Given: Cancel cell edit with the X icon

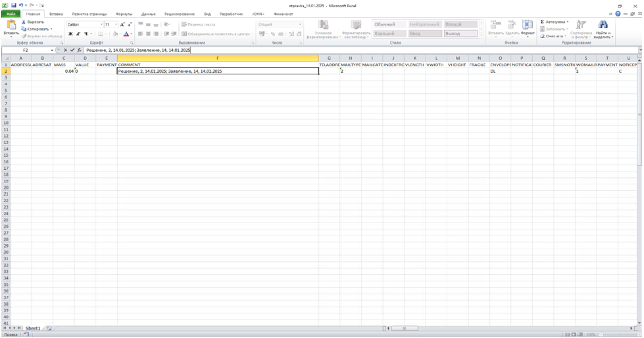Looking at the screenshot, I should (66, 51).
